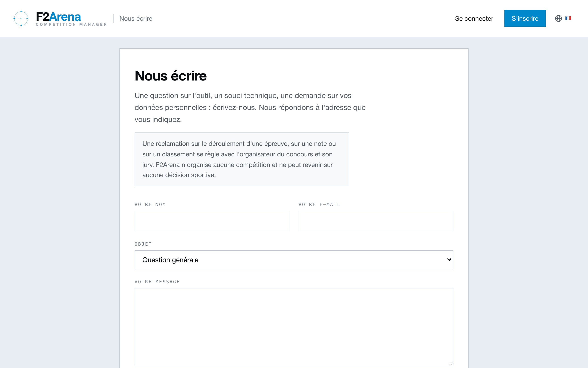Screen dimensions: 588x368
Task: Open the Objet dropdown showing Question générale
Action: click(294, 260)
